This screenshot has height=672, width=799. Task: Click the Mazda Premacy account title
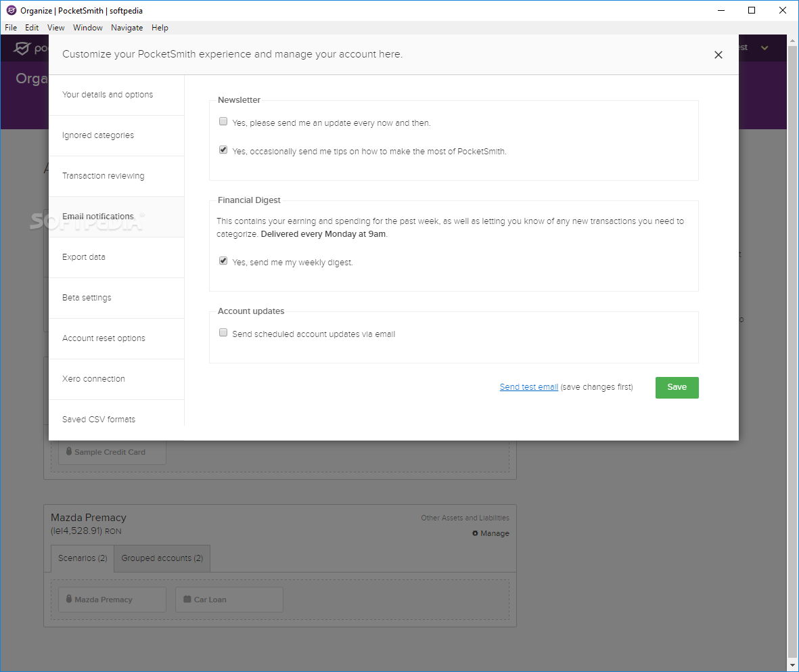click(89, 518)
